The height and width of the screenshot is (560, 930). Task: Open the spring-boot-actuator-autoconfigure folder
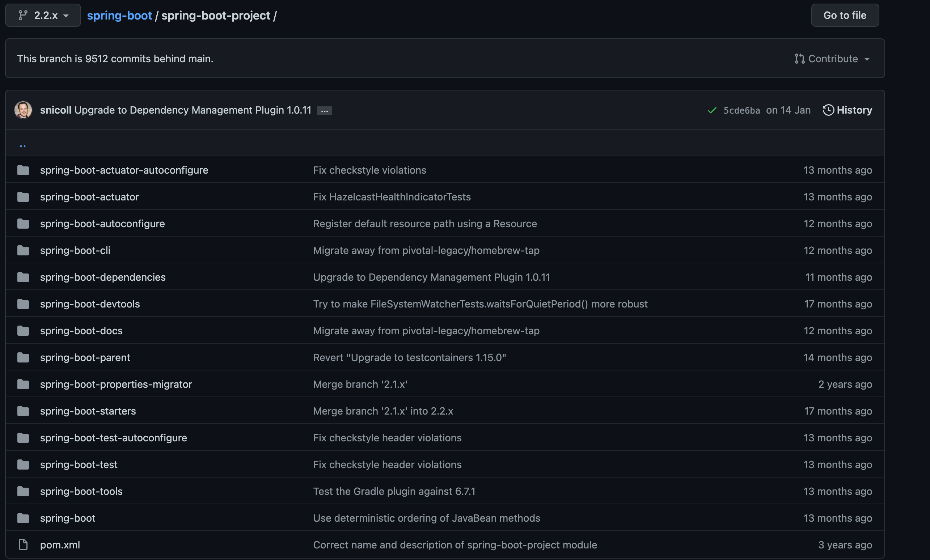(124, 170)
